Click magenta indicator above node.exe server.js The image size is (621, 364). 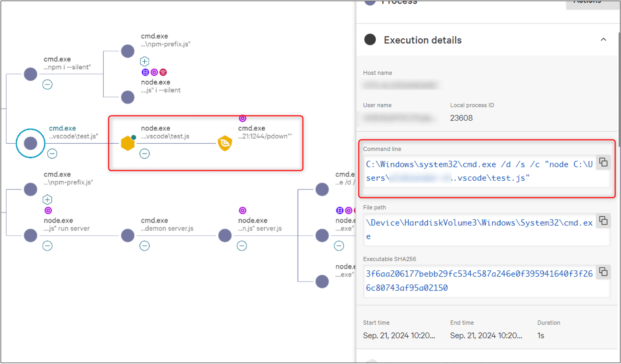(242, 211)
